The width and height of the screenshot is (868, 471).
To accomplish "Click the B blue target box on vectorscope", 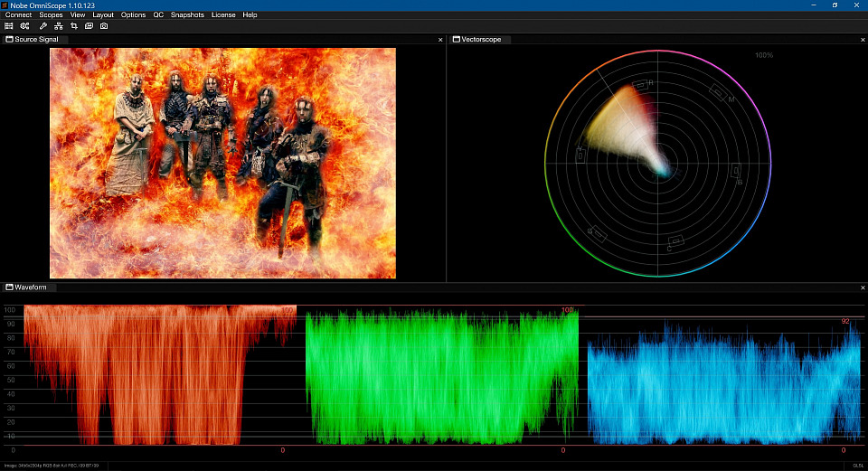I will tap(736, 171).
